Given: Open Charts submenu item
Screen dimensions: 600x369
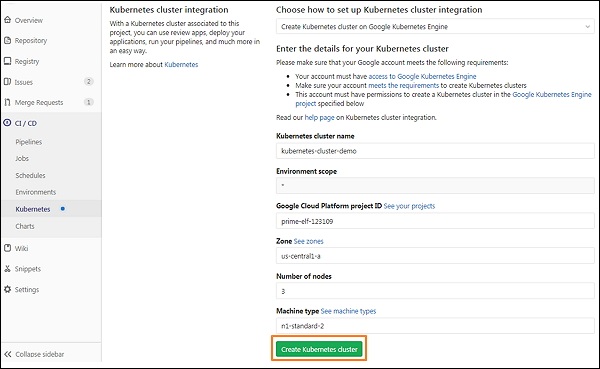Looking at the screenshot, I should click(x=25, y=226).
